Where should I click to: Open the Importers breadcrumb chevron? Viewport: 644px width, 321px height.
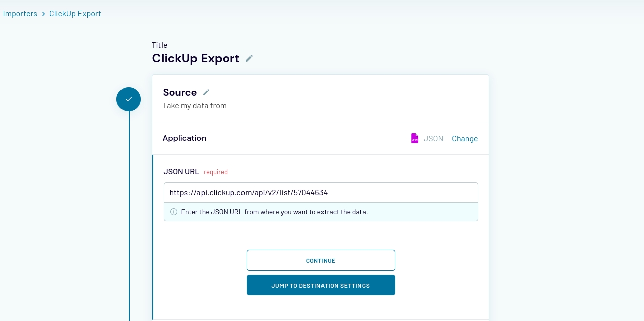pos(43,14)
